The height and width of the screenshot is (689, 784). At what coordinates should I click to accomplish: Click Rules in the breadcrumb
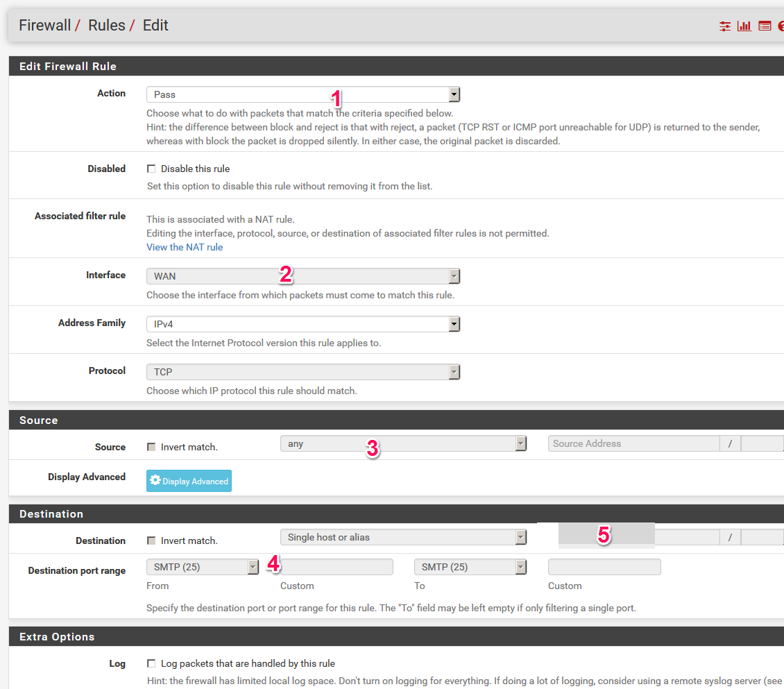107,25
